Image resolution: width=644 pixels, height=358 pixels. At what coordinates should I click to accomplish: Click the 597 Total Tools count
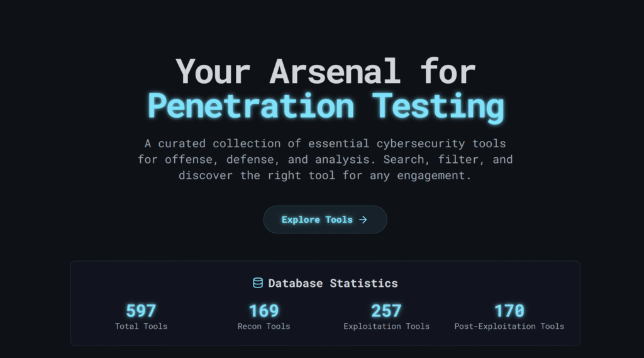pos(141,311)
